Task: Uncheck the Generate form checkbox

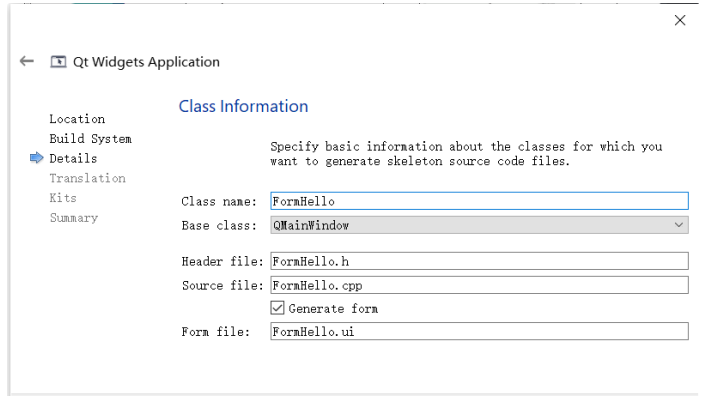Action: pos(277,308)
